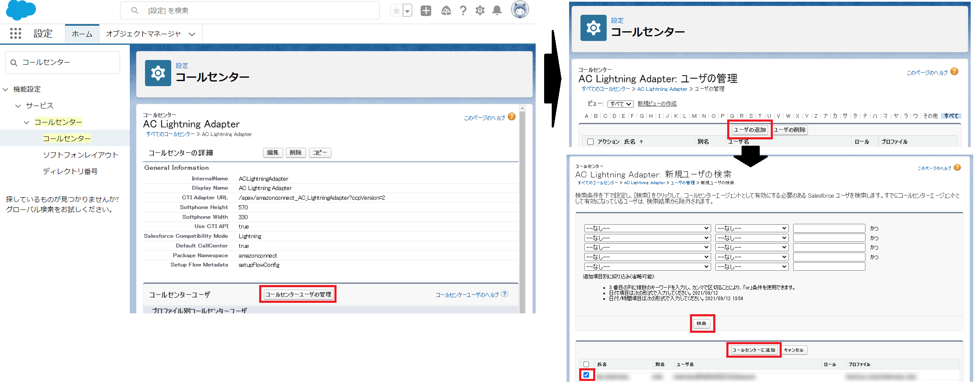980x386 pixels.
Task: Select すべて in alphabet index
Action: tap(951, 116)
